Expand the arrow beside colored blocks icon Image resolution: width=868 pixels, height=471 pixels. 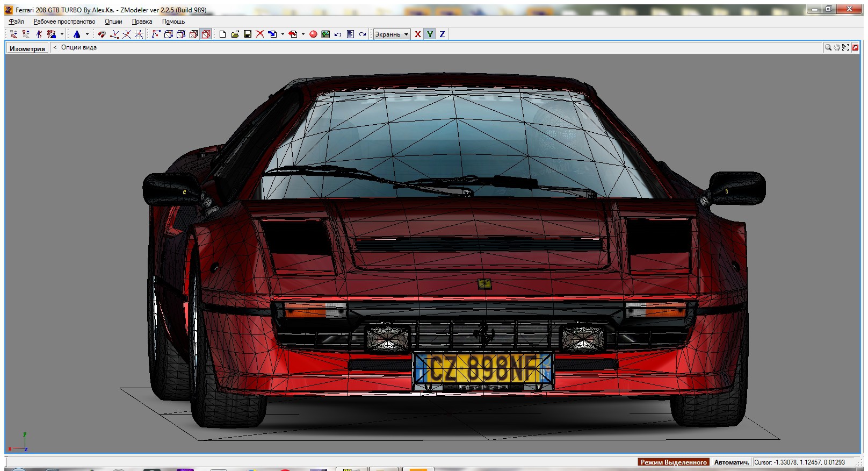(x=62, y=34)
